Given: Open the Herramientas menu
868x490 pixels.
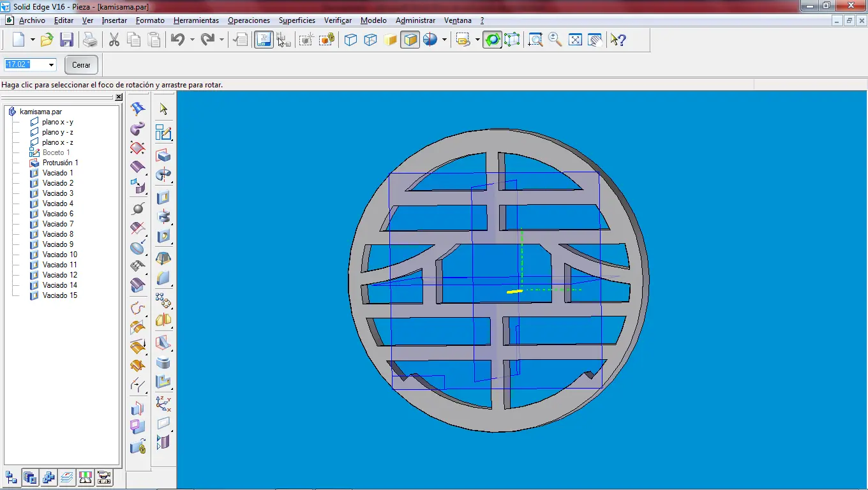Looking at the screenshot, I should click(x=196, y=20).
